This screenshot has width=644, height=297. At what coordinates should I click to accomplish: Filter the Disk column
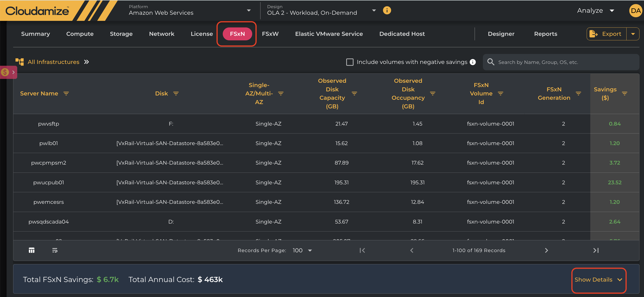coord(176,93)
